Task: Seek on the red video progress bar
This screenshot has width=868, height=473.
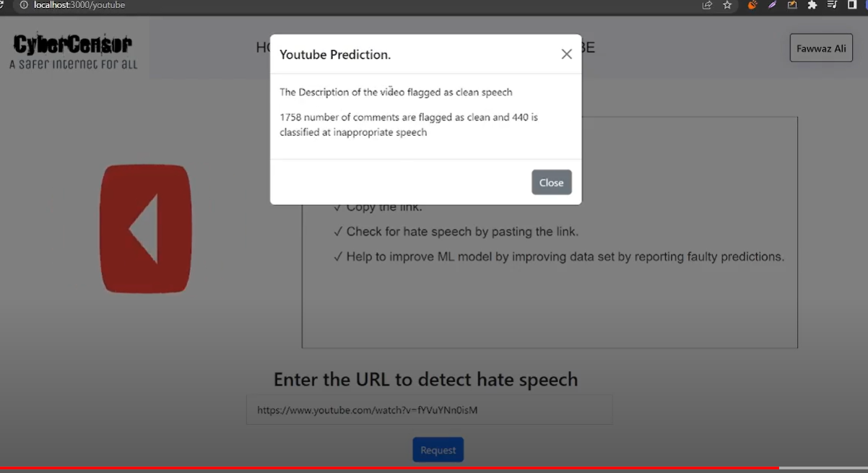Action: click(434, 468)
